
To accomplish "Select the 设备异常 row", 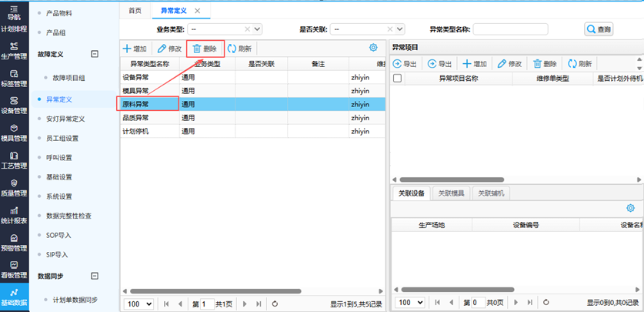I will tap(252, 77).
